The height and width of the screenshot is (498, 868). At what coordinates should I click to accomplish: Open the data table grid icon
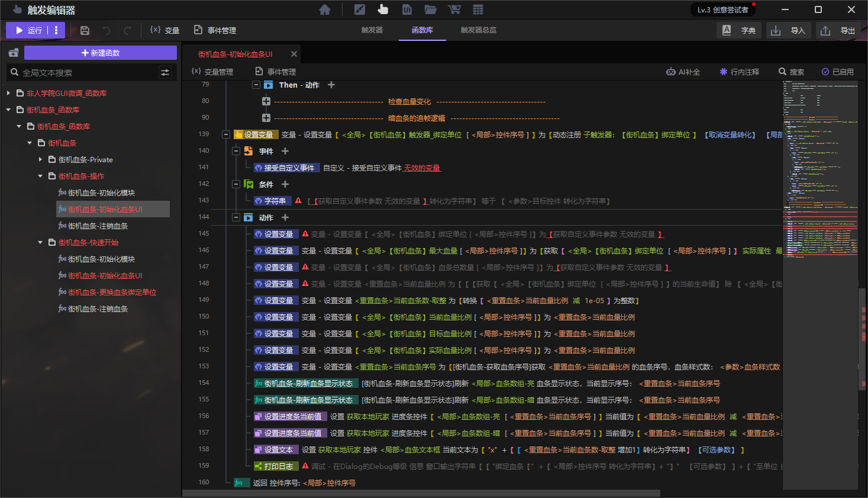click(x=478, y=9)
